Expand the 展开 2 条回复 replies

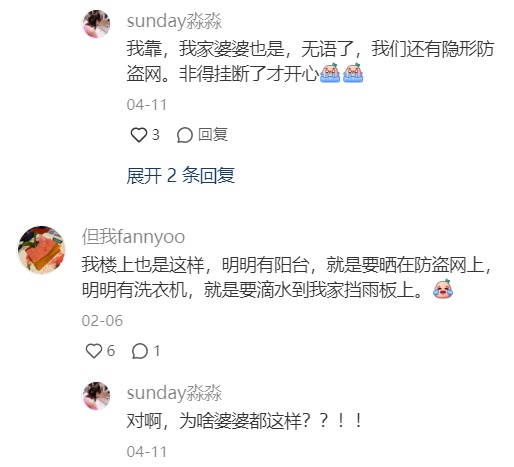click(x=180, y=175)
